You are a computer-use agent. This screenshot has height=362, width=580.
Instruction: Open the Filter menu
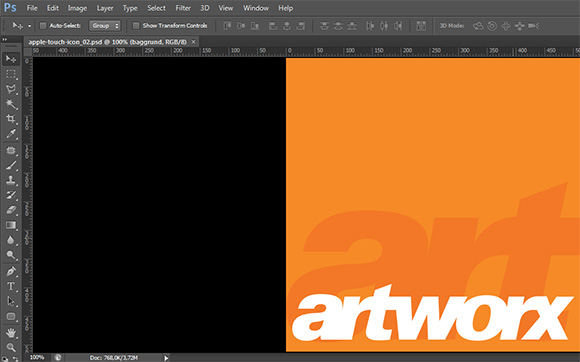(x=183, y=8)
